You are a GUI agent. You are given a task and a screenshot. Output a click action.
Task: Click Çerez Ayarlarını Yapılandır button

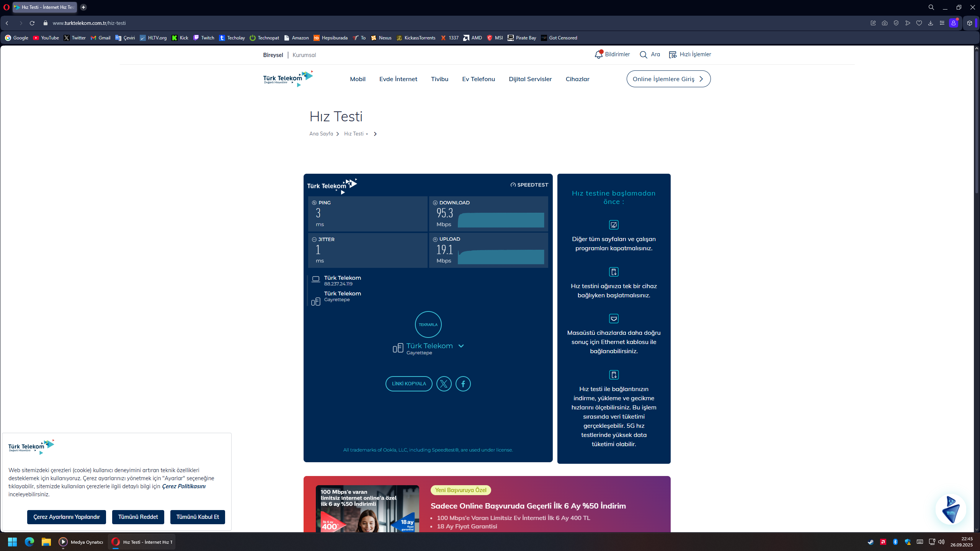pos(67,517)
